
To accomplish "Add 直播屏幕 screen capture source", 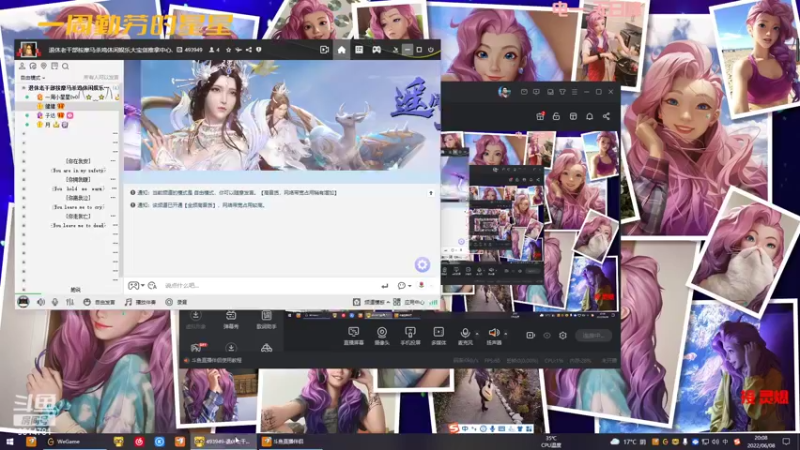I will (354, 336).
